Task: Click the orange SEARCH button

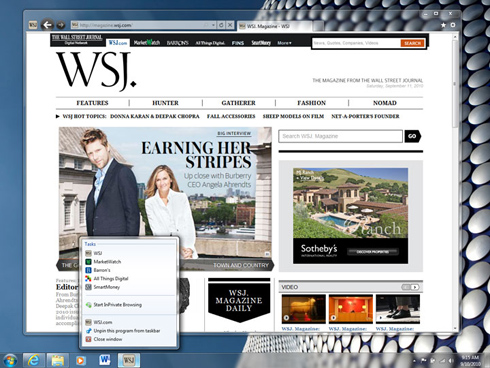Action: [x=412, y=43]
